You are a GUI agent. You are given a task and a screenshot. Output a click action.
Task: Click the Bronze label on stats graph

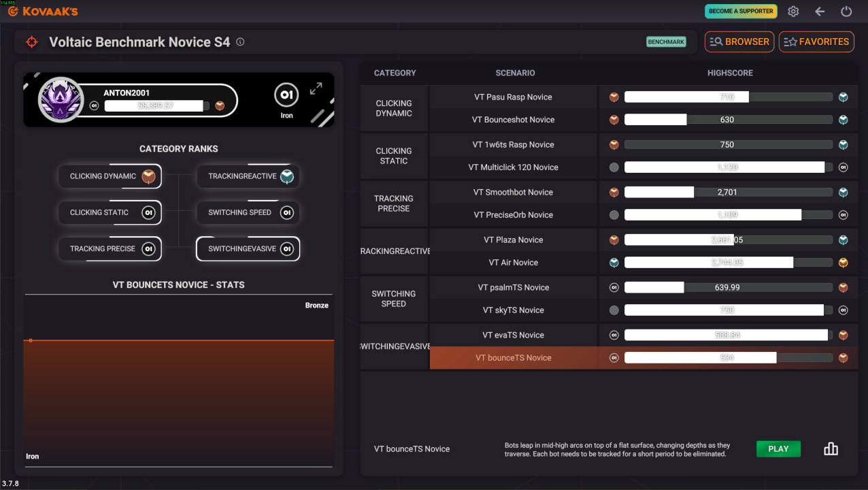pos(317,306)
